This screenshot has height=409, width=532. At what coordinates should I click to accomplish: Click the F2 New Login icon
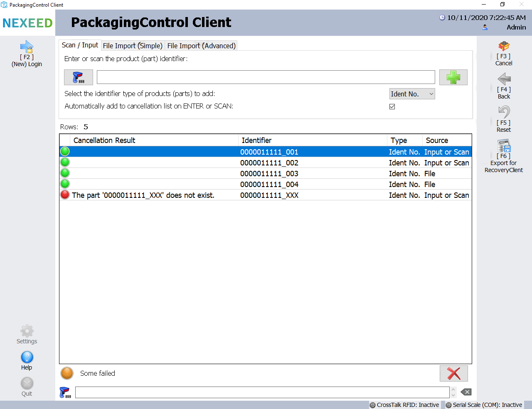coord(27,47)
